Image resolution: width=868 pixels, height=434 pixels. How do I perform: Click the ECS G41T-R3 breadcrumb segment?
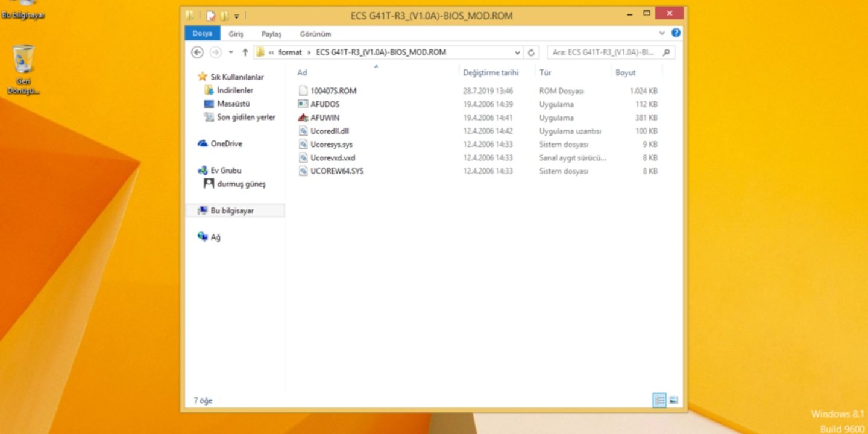coord(381,52)
